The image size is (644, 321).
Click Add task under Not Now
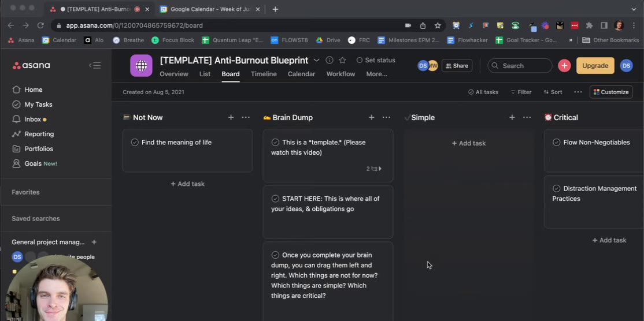point(188,184)
